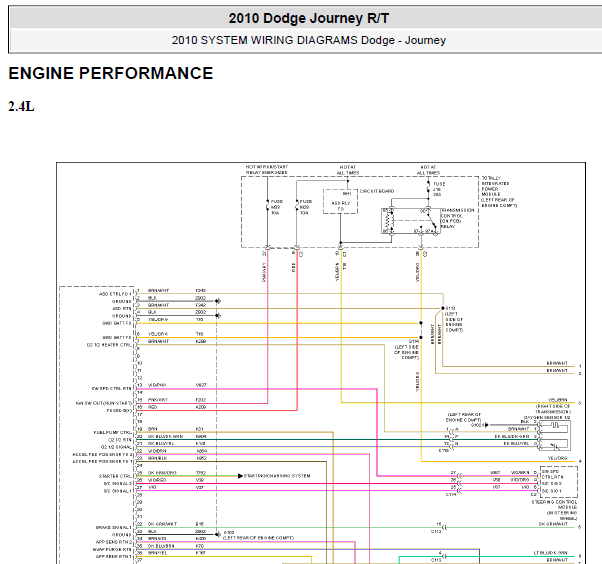Select the 'VIO/PNK' wire color on pin 13
The height and width of the screenshot is (564, 602).
click(157, 385)
